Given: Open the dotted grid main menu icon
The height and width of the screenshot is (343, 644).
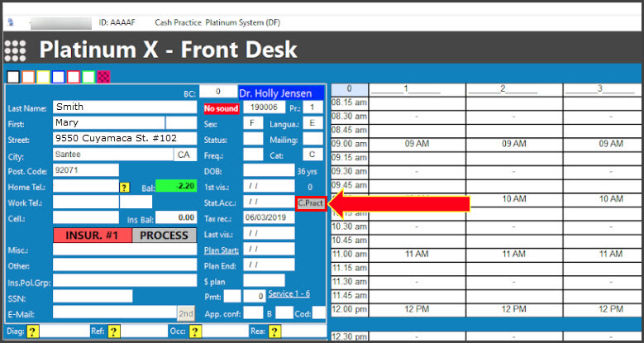Looking at the screenshot, I should tap(15, 51).
